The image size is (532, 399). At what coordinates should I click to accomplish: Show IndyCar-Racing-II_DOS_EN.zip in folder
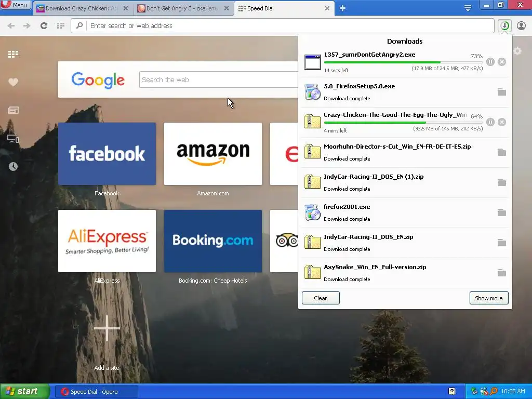click(x=502, y=243)
